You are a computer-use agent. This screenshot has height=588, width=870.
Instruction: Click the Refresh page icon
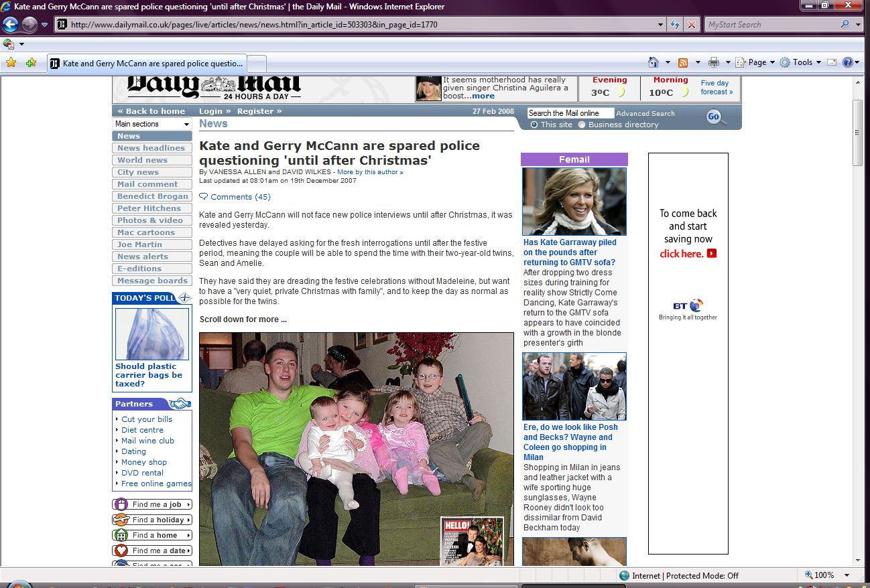click(675, 25)
